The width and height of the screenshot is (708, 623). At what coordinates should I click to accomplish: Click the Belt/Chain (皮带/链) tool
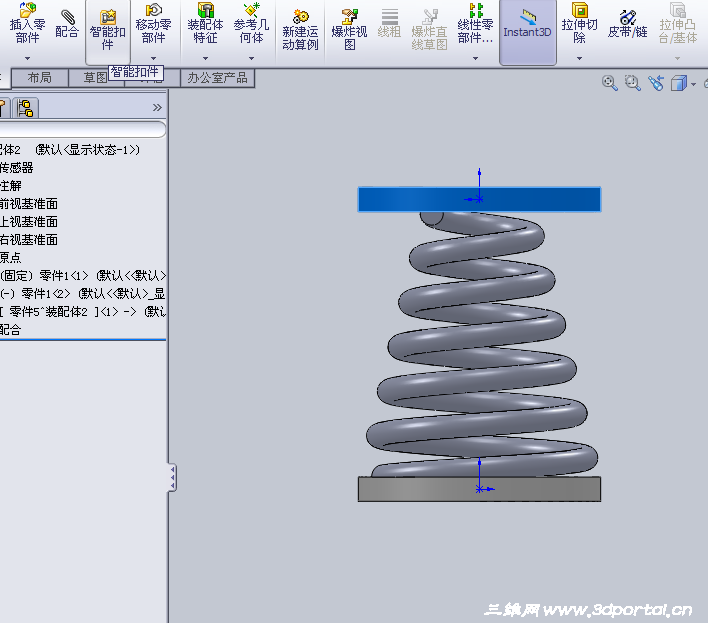tap(627, 23)
